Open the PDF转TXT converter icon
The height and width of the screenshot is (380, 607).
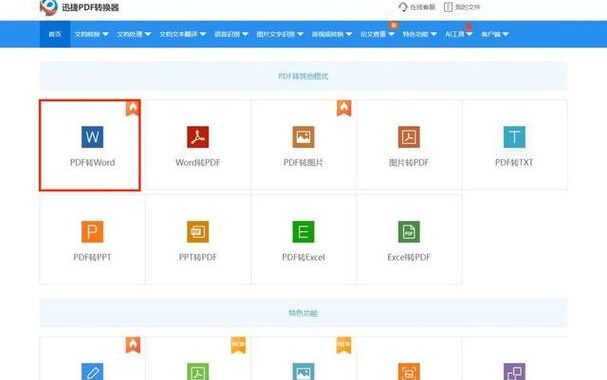coord(514,137)
